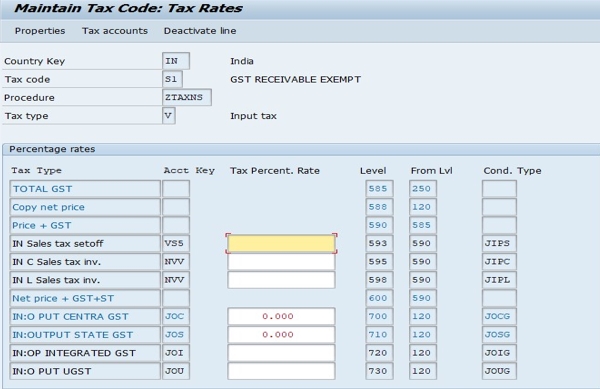Image resolution: width=600 pixels, height=389 pixels.
Task: Select IN:O PUT UGST tax type
Action: [85, 371]
